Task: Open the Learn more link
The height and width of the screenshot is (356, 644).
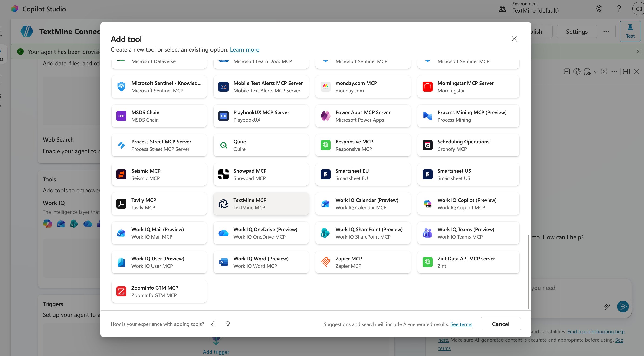Action: [x=244, y=49]
